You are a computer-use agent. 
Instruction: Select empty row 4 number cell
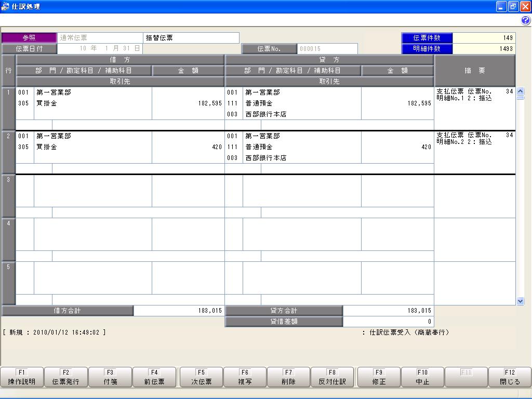[8, 240]
